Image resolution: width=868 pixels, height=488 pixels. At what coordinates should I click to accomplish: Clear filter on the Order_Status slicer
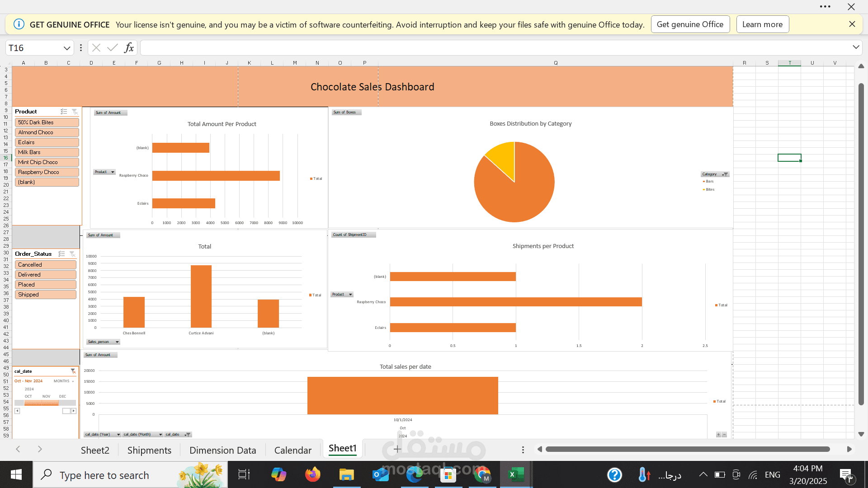(x=72, y=254)
